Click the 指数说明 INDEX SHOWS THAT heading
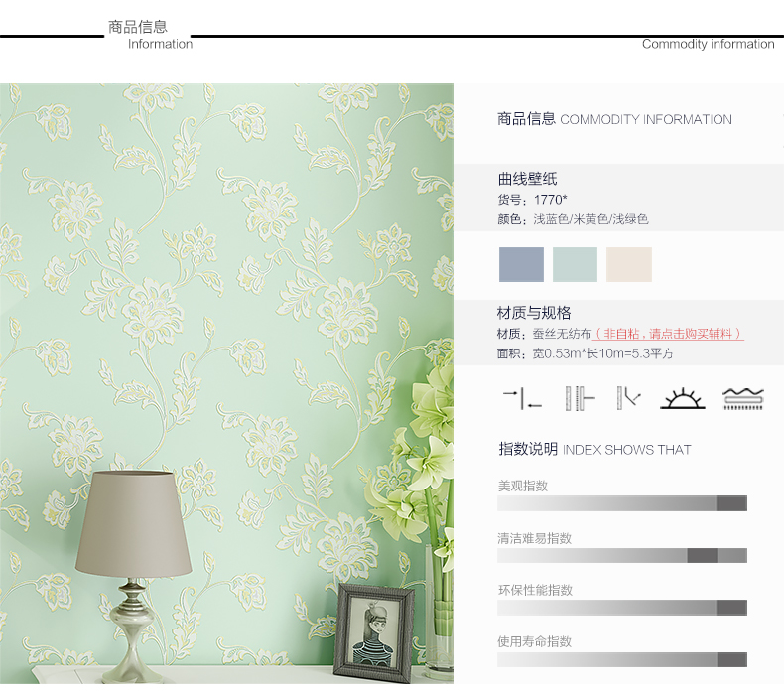 [x=594, y=449]
